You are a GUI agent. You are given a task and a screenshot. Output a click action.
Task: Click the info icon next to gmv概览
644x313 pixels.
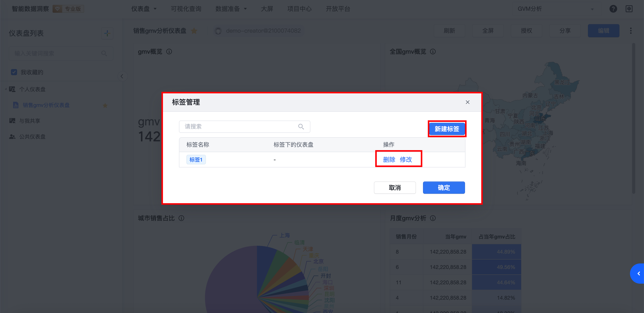click(x=169, y=52)
